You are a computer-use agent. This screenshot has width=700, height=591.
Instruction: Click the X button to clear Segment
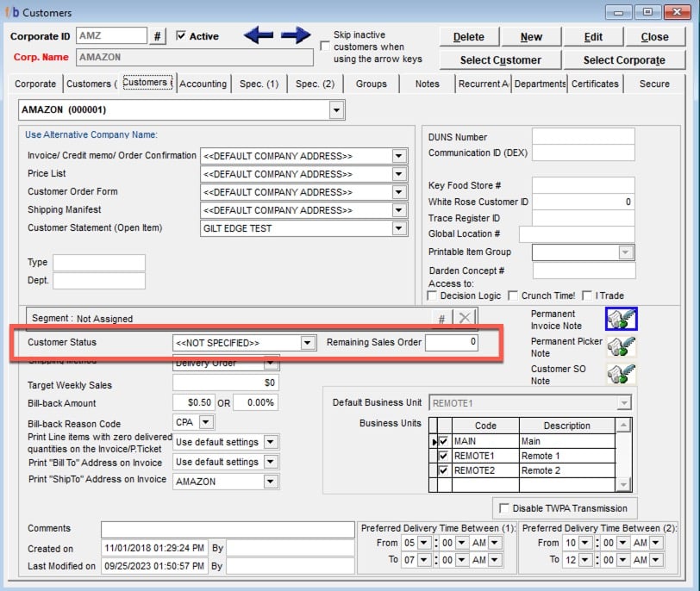(465, 319)
